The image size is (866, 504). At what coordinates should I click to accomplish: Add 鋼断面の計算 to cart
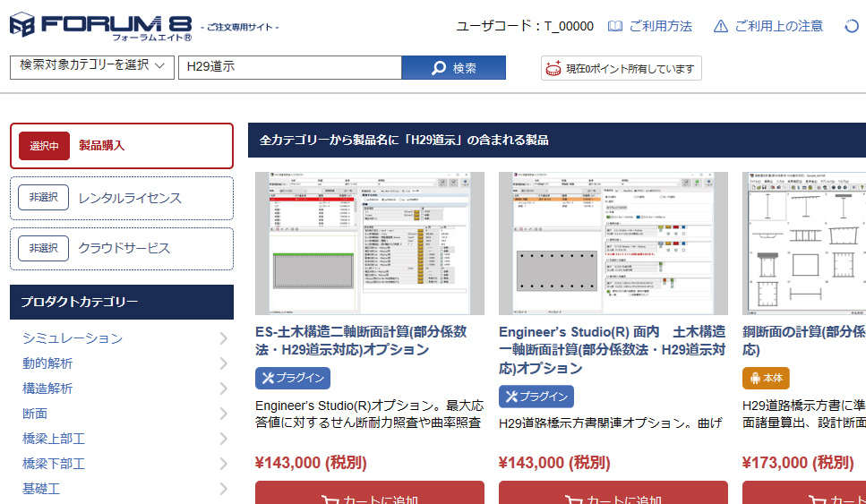[804, 492]
